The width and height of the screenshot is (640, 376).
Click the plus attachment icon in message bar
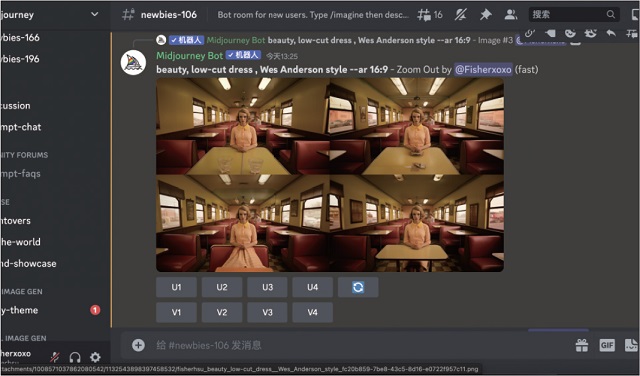pos(138,345)
